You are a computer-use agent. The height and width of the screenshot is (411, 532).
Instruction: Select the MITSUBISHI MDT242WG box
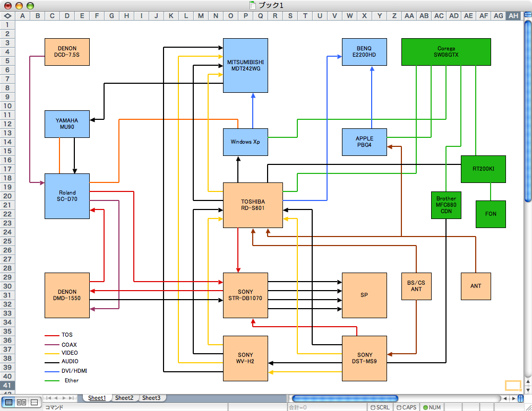[245, 65]
